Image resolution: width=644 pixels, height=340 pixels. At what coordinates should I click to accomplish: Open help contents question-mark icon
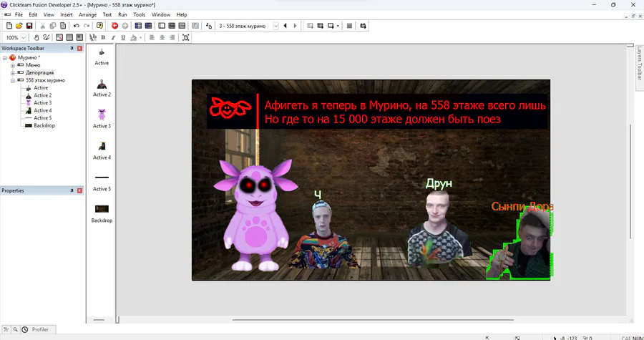pyautogui.click(x=99, y=26)
